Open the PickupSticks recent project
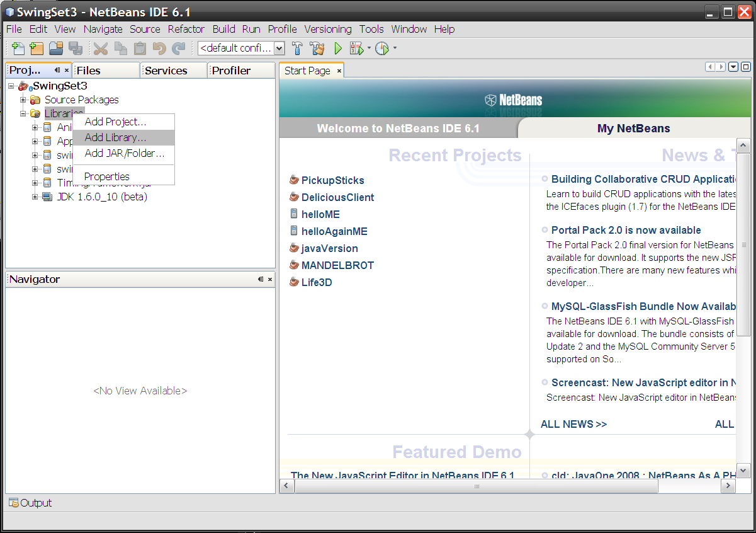 pyautogui.click(x=332, y=180)
